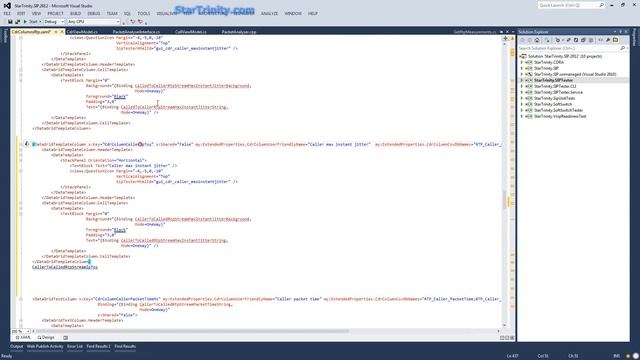This screenshot has width=640, height=360.
Task: Toggle pin on CdrColumnsRtp.xaml tab
Action: 56,31
